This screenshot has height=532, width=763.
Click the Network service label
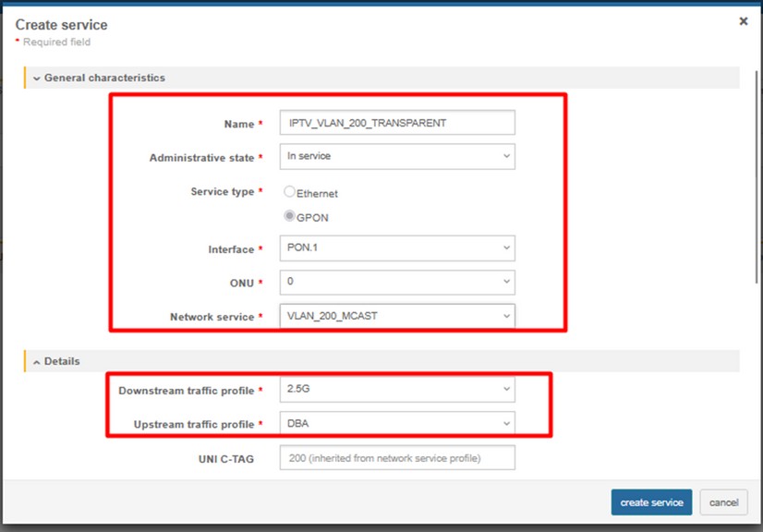click(212, 317)
